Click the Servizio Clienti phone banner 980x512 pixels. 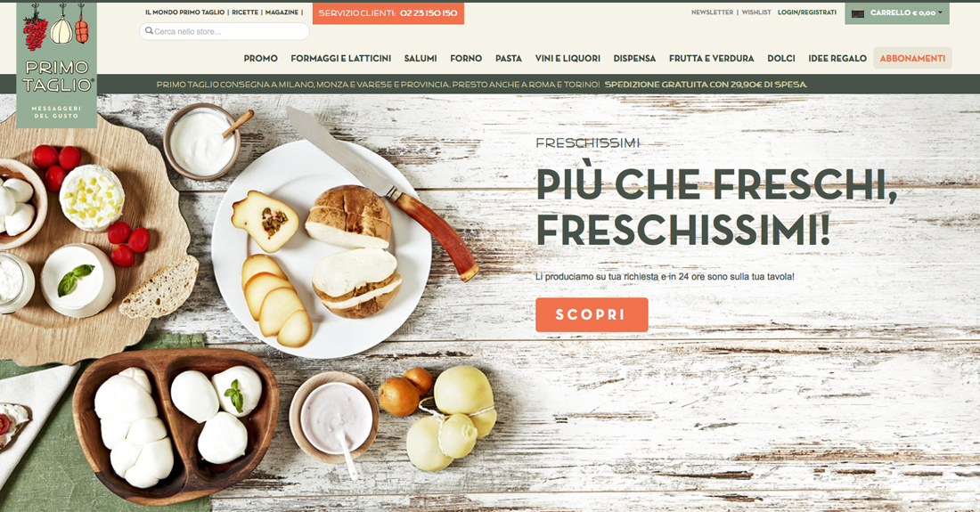pos(388,13)
